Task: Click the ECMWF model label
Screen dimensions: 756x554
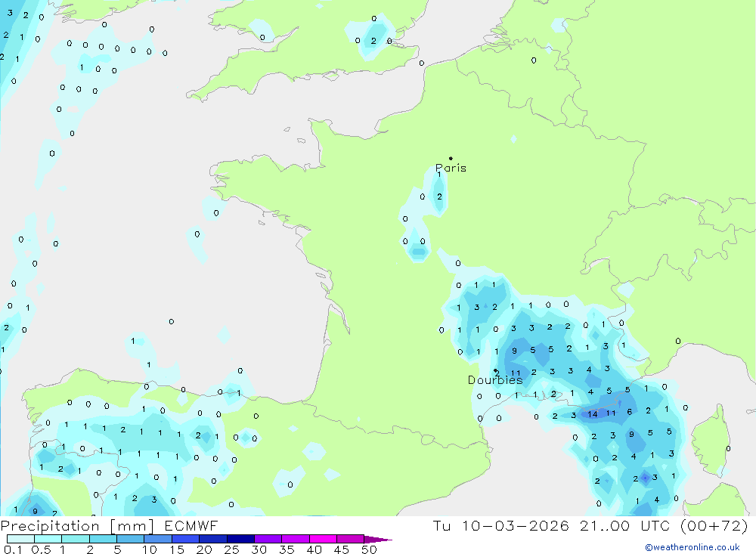Action: coord(191,526)
